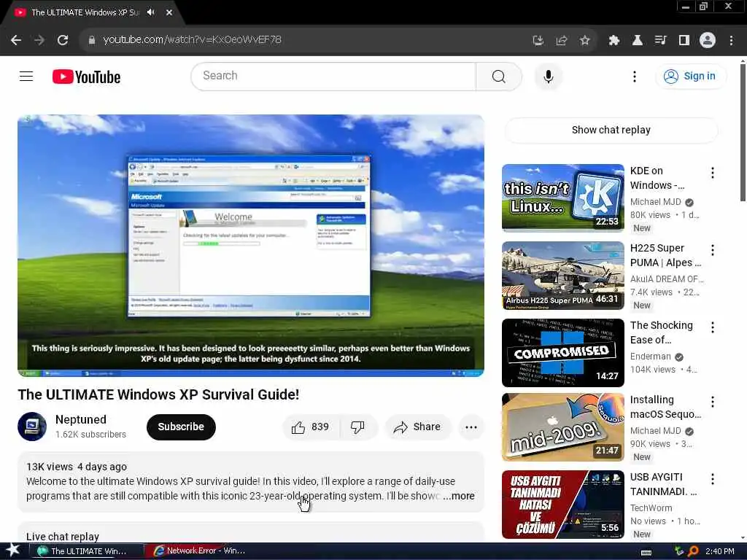Expand description with ...more

pyautogui.click(x=459, y=496)
